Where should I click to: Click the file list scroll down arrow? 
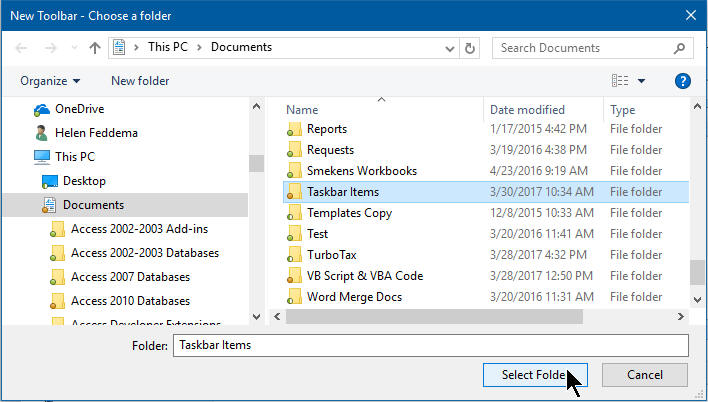[x=697, y=299]
